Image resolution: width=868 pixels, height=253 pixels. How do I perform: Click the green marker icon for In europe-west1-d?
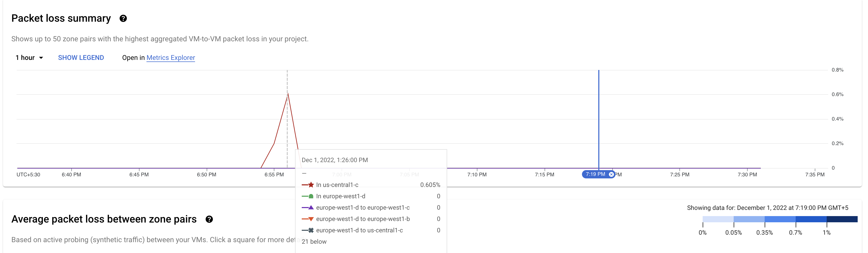coord(311,196)
